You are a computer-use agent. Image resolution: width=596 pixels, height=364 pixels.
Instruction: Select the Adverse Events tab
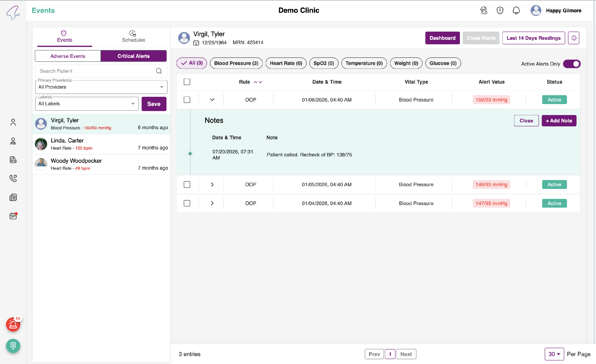(x=68, y=56)
